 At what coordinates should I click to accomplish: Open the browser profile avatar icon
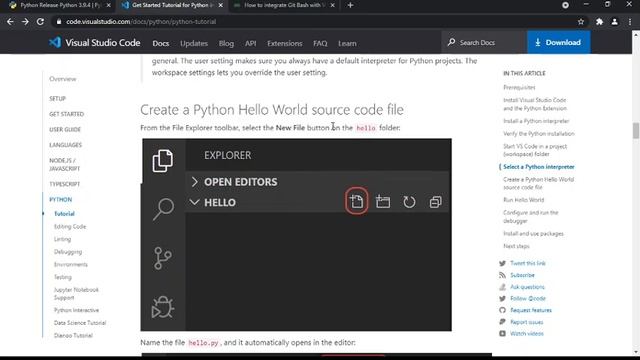pyautogui.click(x=614, y=22)
